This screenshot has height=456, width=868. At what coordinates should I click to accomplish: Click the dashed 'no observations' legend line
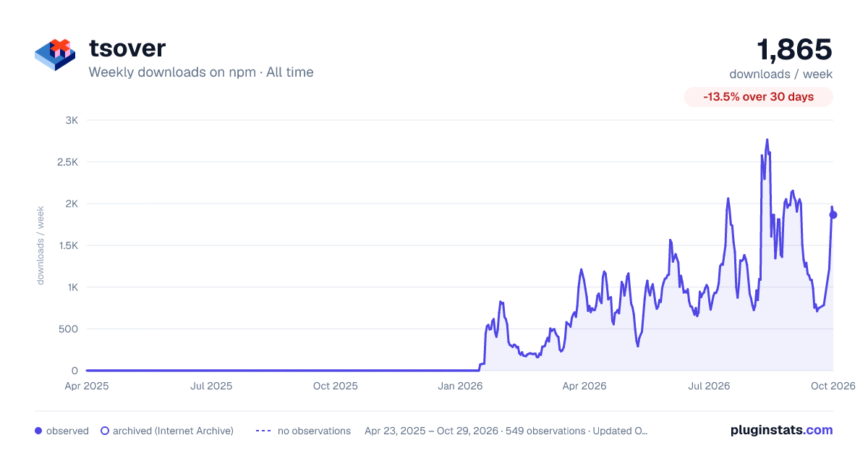pyautogui.click(x=263, y=431)
